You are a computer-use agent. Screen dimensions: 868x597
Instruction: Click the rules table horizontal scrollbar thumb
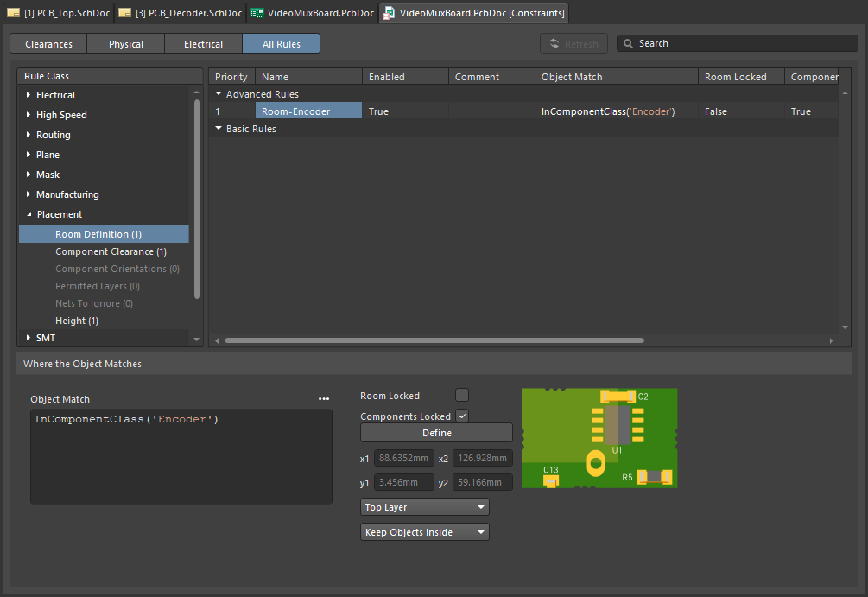[434, 340]
